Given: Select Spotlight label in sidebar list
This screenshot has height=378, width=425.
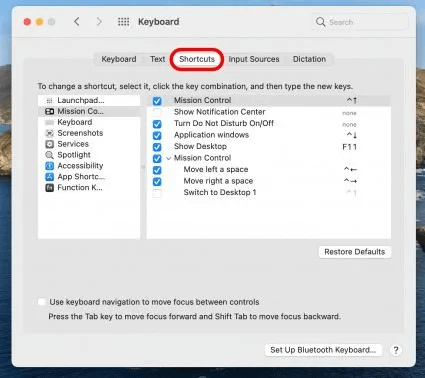Looking at the screenshot, I should click(74, 155).
